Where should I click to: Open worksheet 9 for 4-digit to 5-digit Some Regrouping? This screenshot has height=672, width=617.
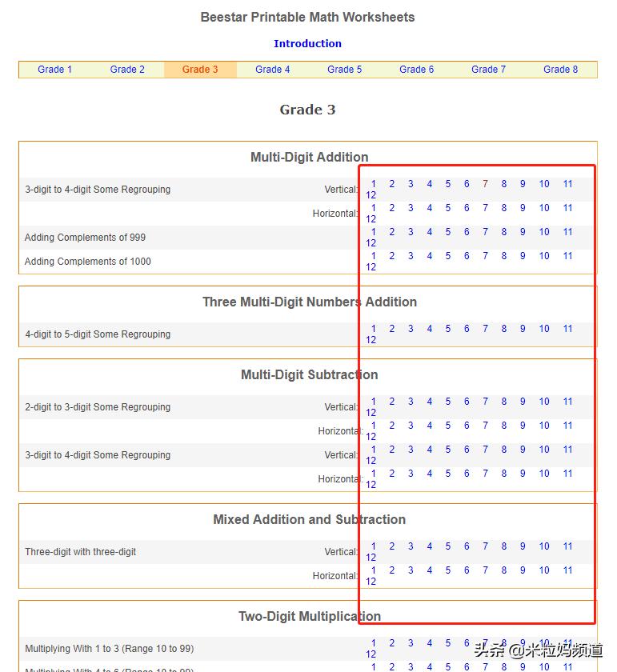coord(523,329)
